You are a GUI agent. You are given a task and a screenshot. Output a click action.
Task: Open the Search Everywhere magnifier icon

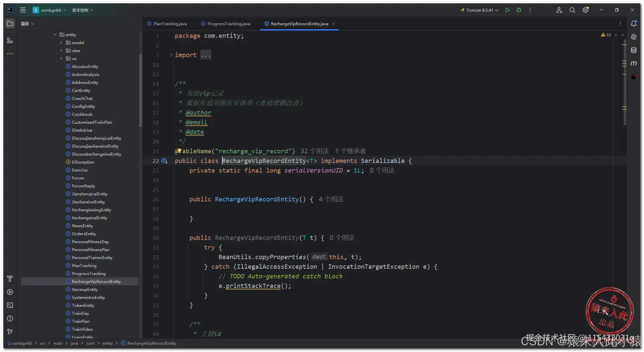point(572,10)
